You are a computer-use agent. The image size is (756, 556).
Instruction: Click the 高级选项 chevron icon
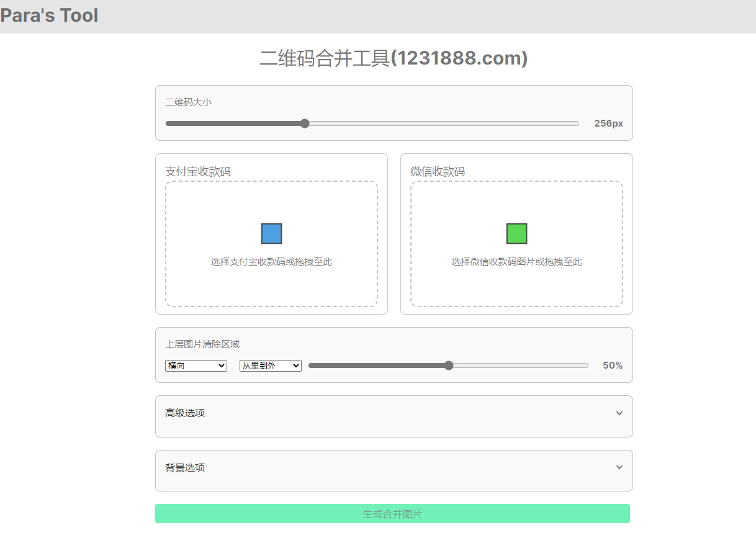pyautogui.click(x=618, y=413)
